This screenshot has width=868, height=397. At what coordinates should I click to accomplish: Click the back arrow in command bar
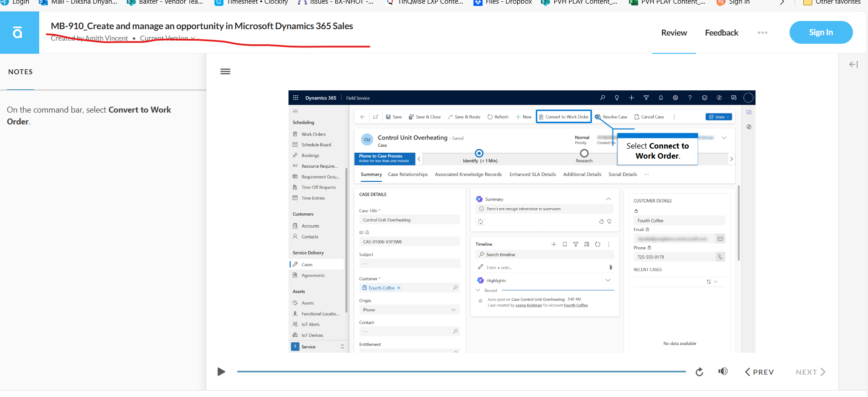[363, 117]
